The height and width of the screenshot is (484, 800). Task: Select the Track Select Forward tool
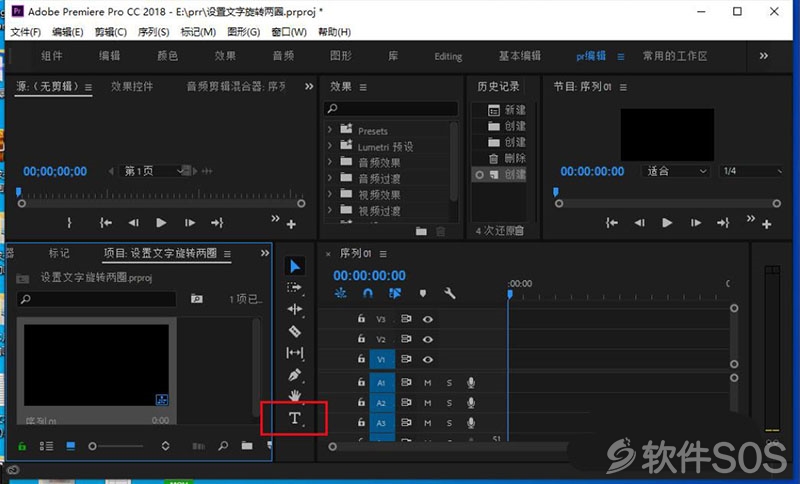pyautogui.click(x=294, y=288)
